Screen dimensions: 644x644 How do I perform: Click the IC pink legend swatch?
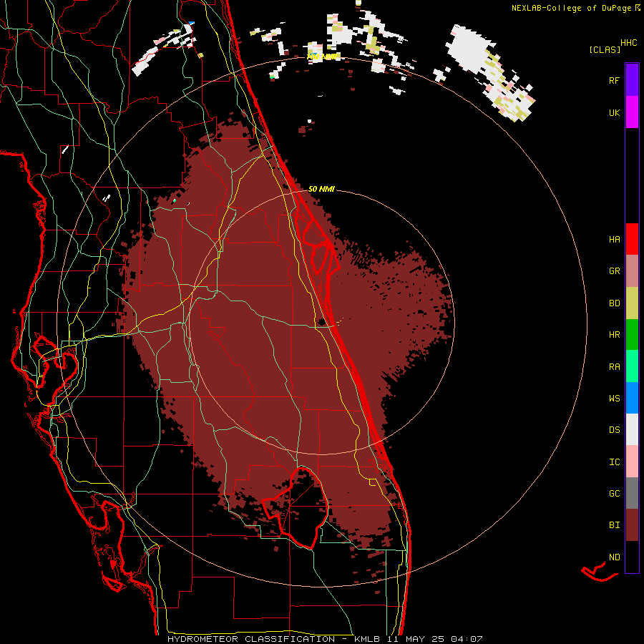(x=632, y=462)
